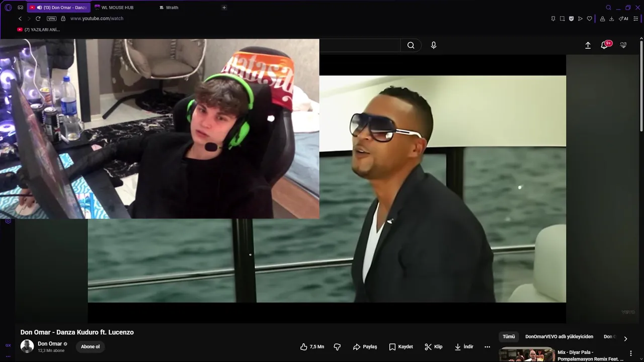Click the music video player area

(x=327, y=189)
